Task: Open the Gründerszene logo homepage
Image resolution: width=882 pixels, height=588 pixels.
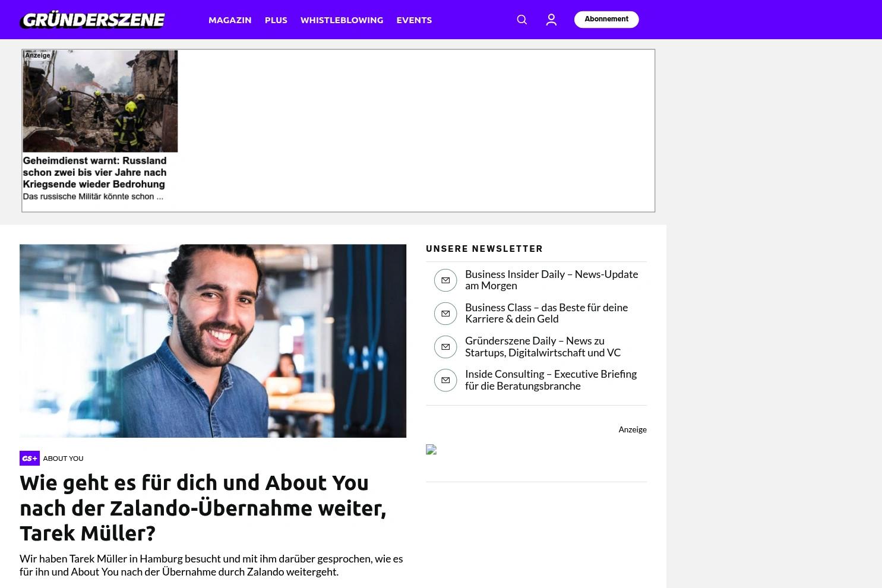Action: [x=93, y=20]
